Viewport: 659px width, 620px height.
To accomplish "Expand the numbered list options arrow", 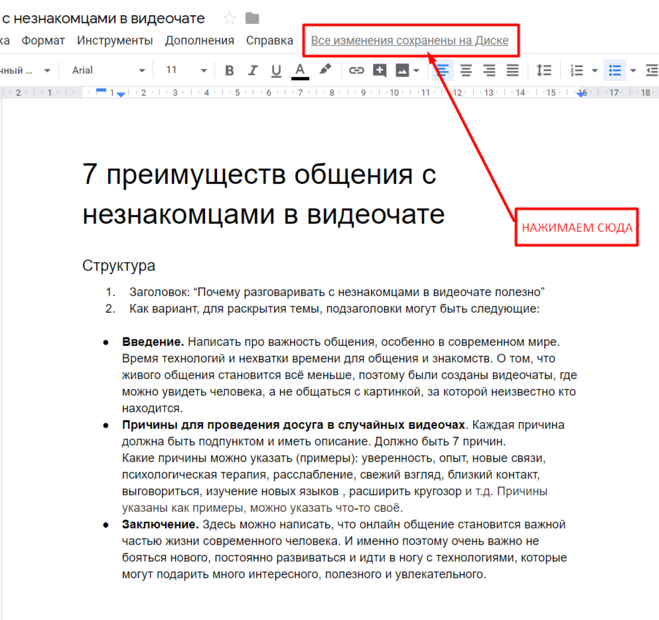I will click(x=595, y=70).
